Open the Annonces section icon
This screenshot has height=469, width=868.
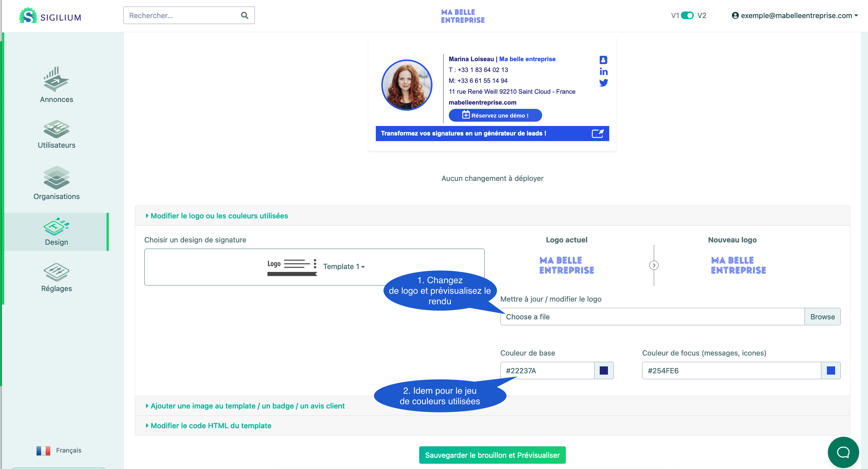(x=56, y=79)
